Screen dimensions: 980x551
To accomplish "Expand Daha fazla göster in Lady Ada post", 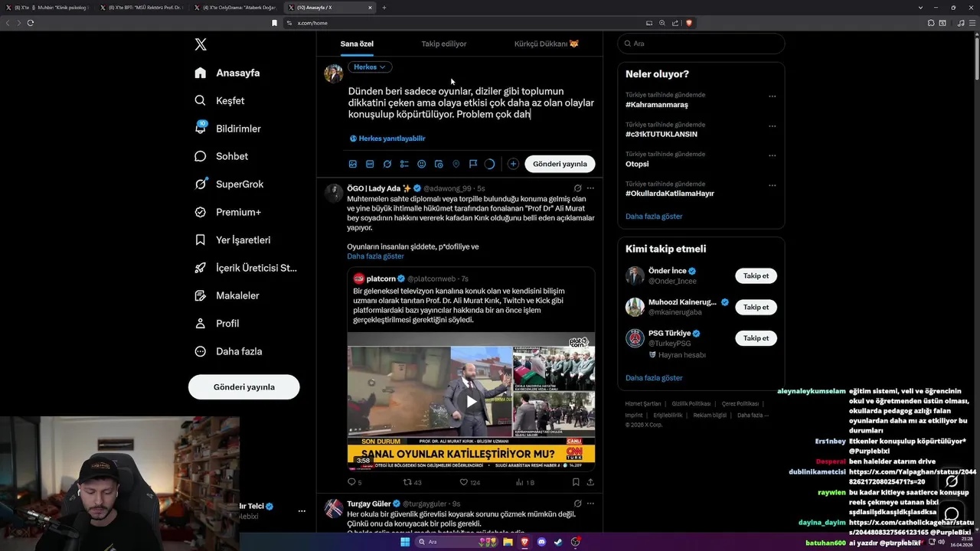I will coord(375,256).
